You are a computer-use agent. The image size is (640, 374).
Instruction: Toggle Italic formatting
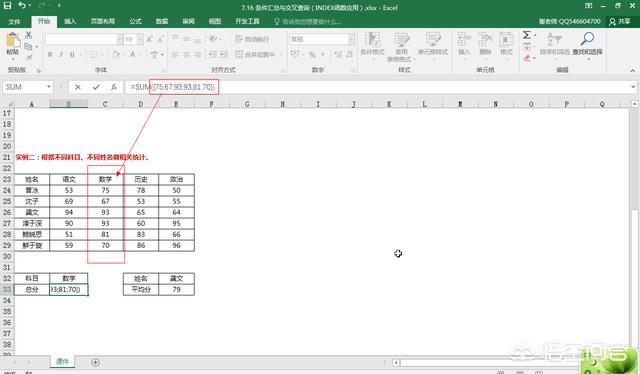61,54
